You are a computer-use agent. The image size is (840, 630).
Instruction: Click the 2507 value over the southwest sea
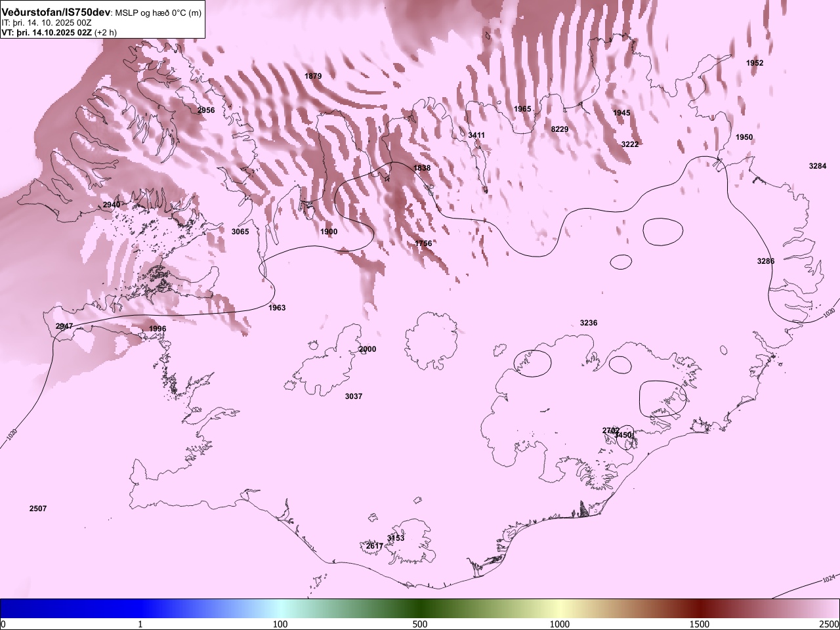tap(38, 509)
